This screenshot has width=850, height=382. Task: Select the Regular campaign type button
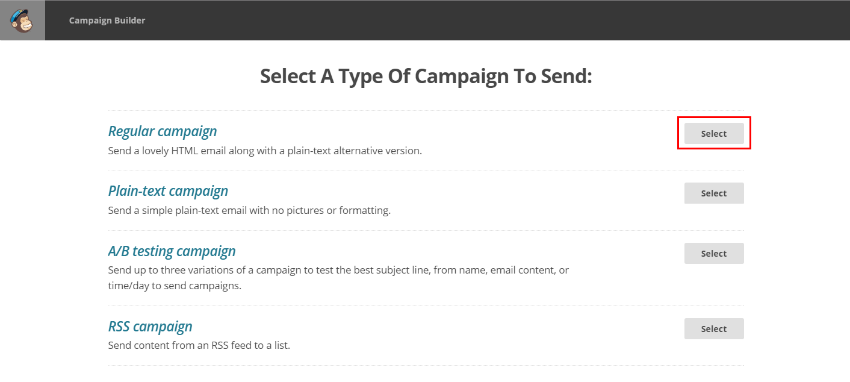click(x=713, y=133)
